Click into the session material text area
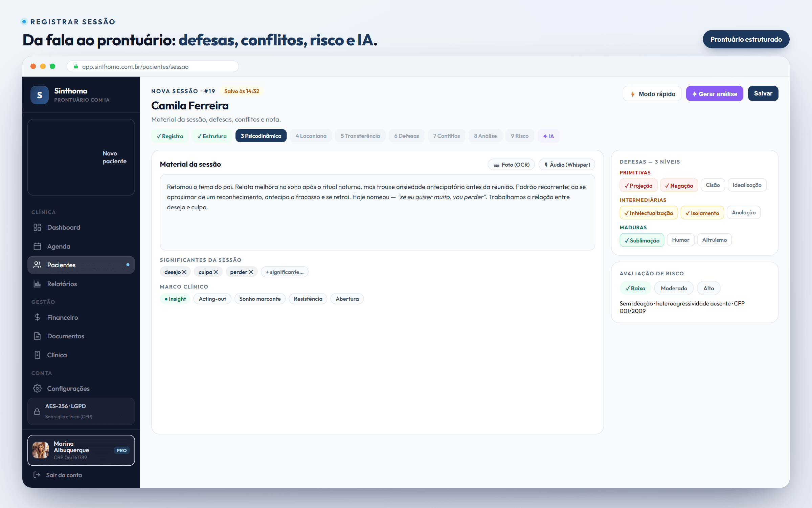 tap(377, 212)
